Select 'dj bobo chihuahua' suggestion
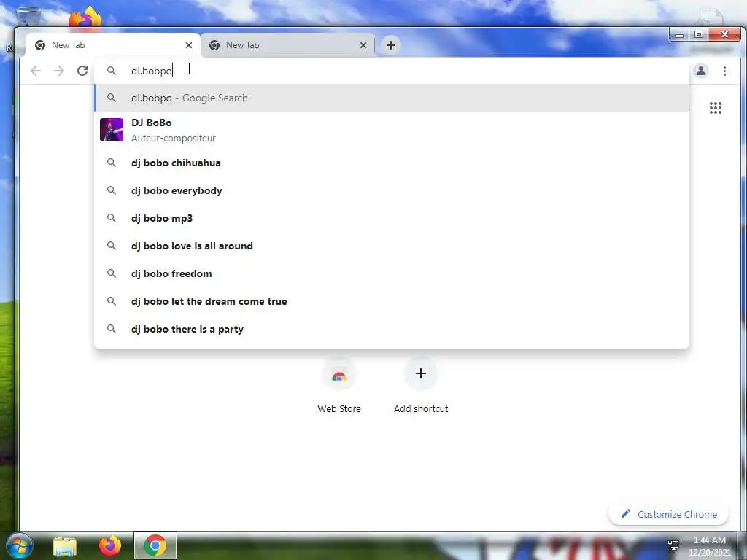 pos(392,163)
